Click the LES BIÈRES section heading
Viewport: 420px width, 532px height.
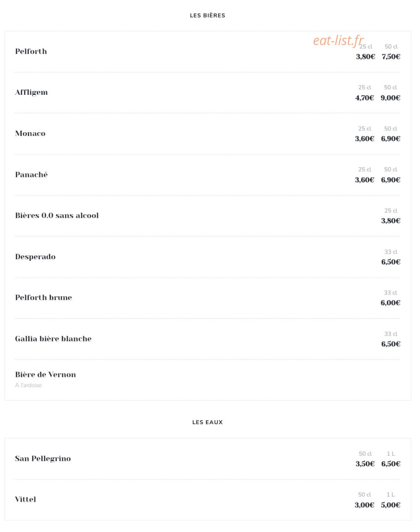point(208,15)
